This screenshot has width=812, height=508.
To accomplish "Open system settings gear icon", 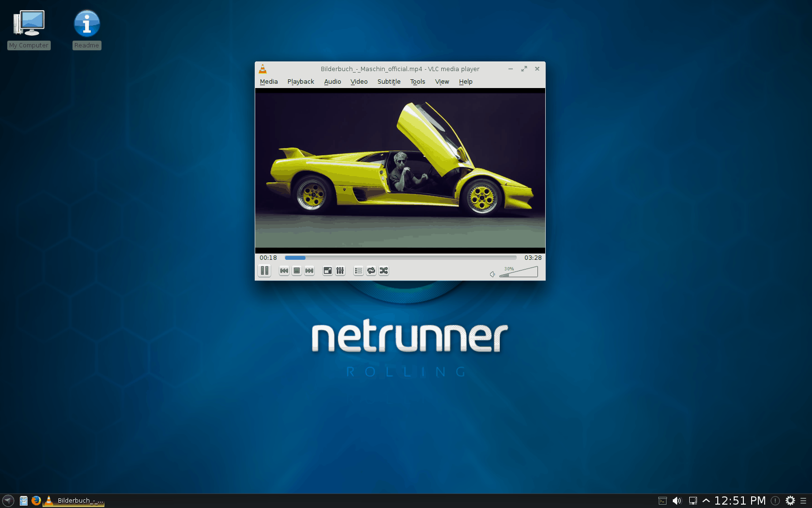I will (790, 501).
